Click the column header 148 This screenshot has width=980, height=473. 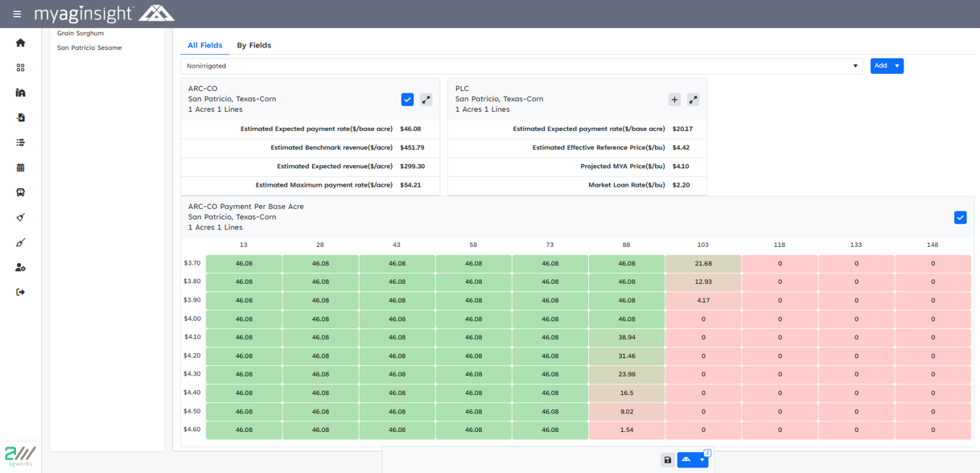(933, 245)
